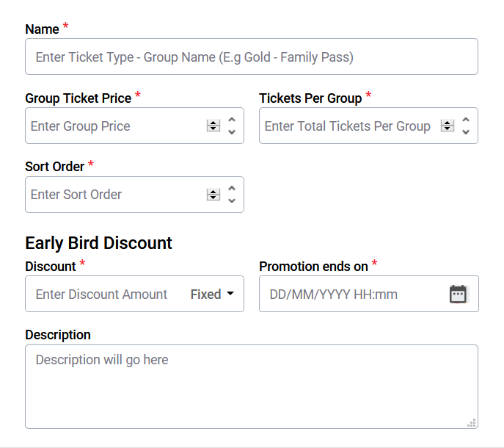This screenshot has width=504, height=448.
Task: Click small spinner icon in Sort Order field
Action: tap(213, 195)
